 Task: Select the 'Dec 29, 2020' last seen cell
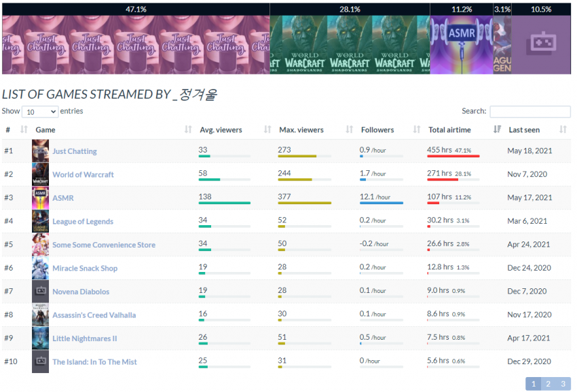529,361
